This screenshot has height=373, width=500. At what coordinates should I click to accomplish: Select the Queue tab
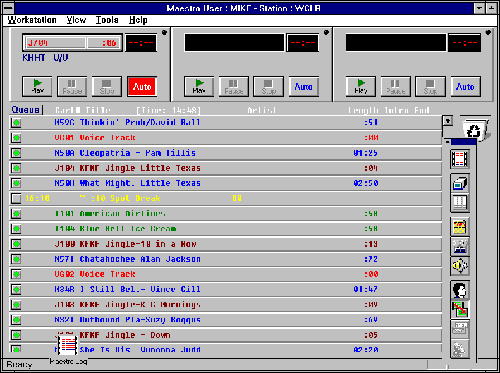point(26,110)
